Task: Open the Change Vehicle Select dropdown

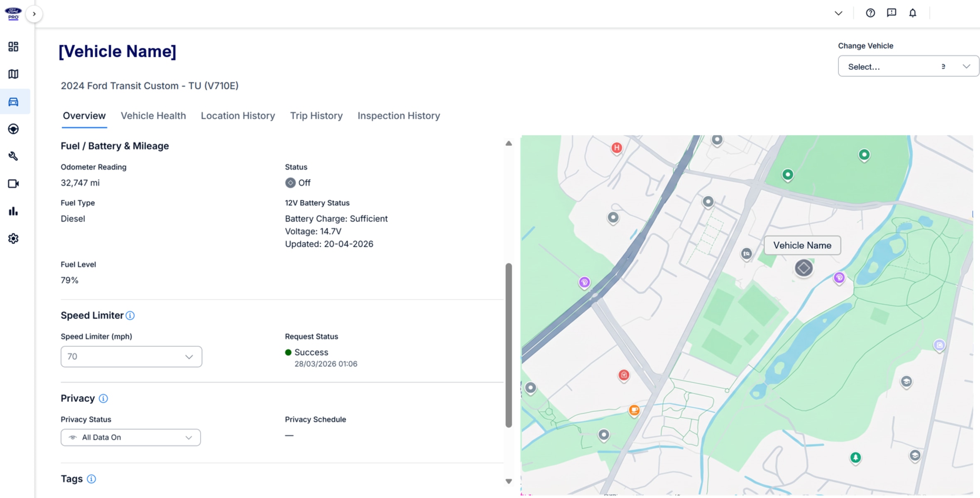Action: pos(909,66)
